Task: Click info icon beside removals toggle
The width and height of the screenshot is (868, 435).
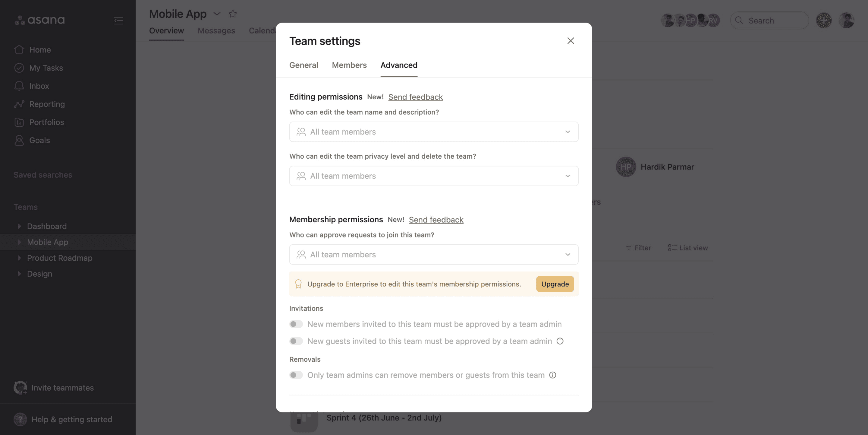Action: (x=553, y=375)
